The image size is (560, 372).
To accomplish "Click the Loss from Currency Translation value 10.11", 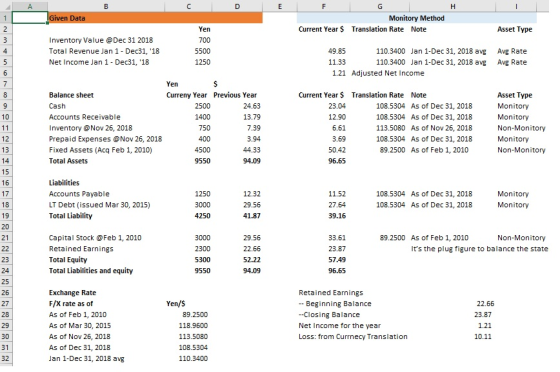I will [483, 336].
